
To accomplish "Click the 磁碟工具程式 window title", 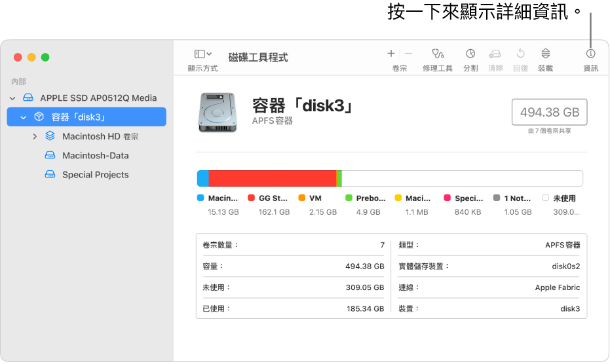I will (258, 58).
